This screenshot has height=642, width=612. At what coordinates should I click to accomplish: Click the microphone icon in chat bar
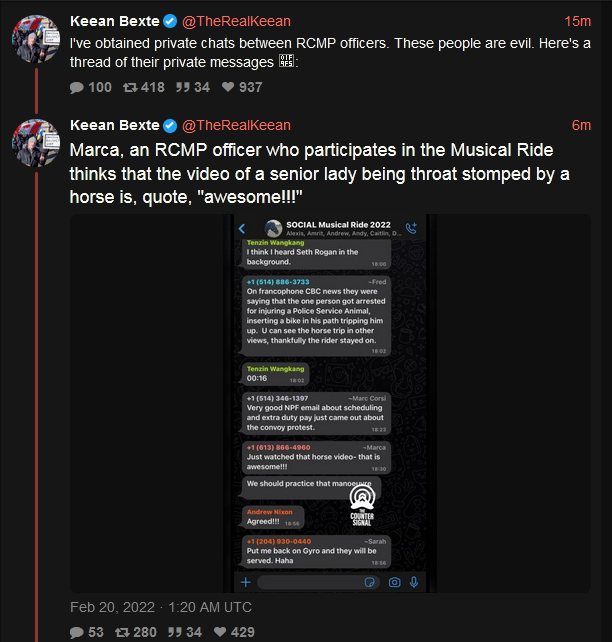pos(414,582)
